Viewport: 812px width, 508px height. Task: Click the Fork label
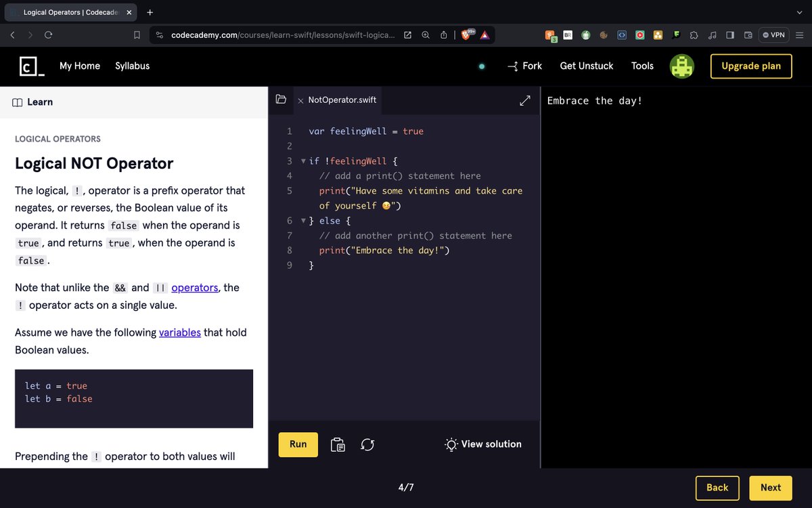[533, 66]
